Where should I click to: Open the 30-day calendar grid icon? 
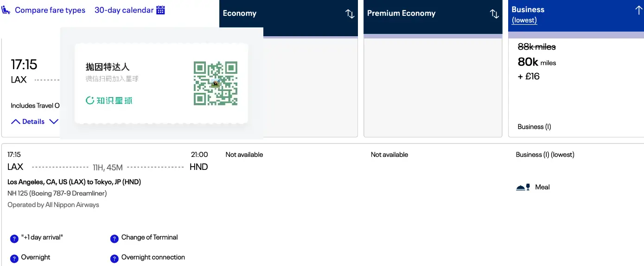(x=160, y=10)
